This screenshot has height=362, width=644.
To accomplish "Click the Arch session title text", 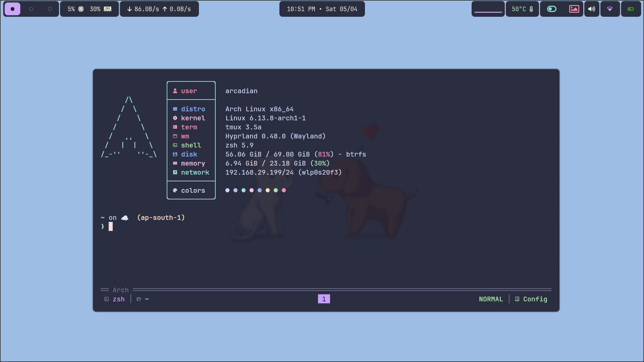I will pyautogui.click(x=121, y=290).
